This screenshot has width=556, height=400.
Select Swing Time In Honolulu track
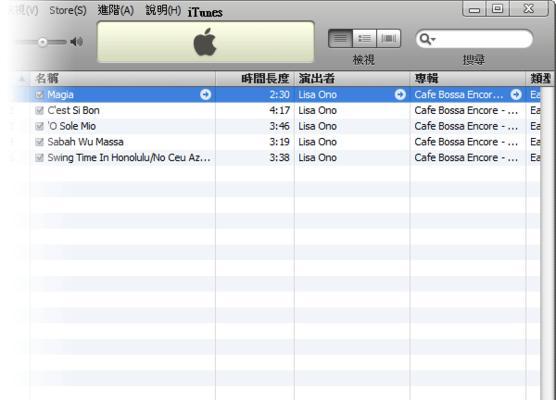pyautogui.click(x=129, y=157)
